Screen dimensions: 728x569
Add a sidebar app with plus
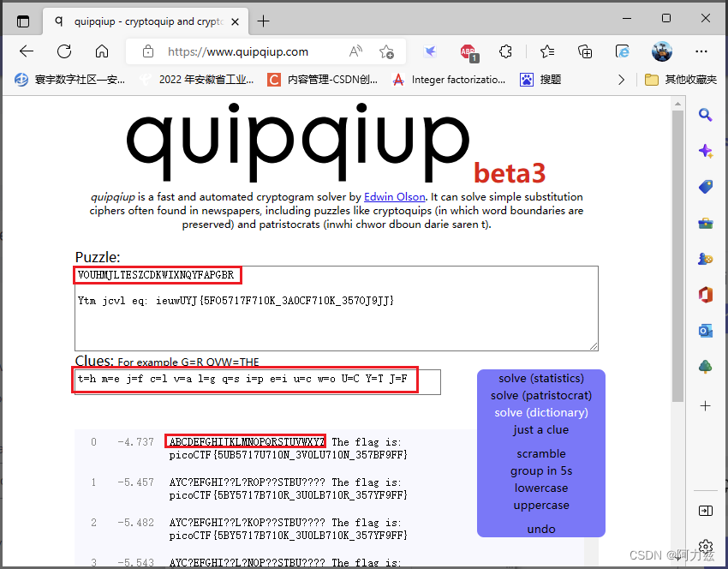pyautogui.click(x=705, y=405)
